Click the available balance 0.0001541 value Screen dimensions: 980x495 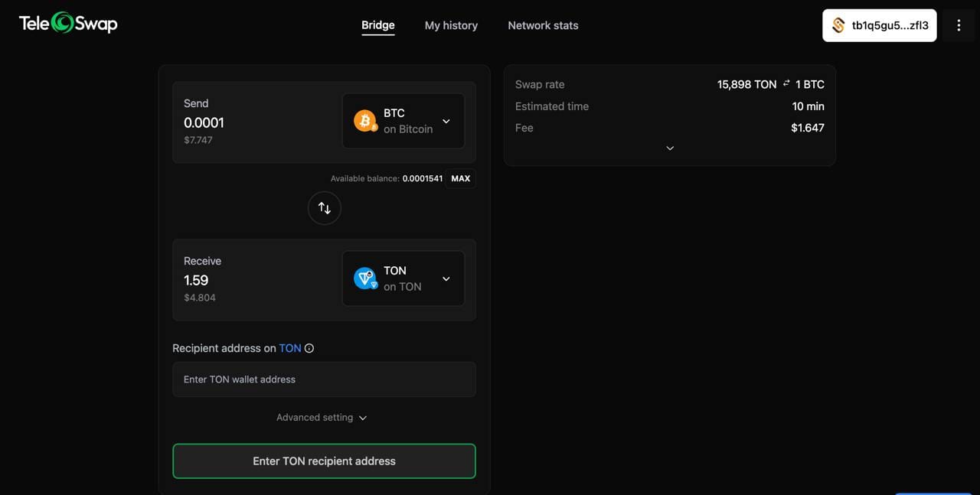(423, 178)
